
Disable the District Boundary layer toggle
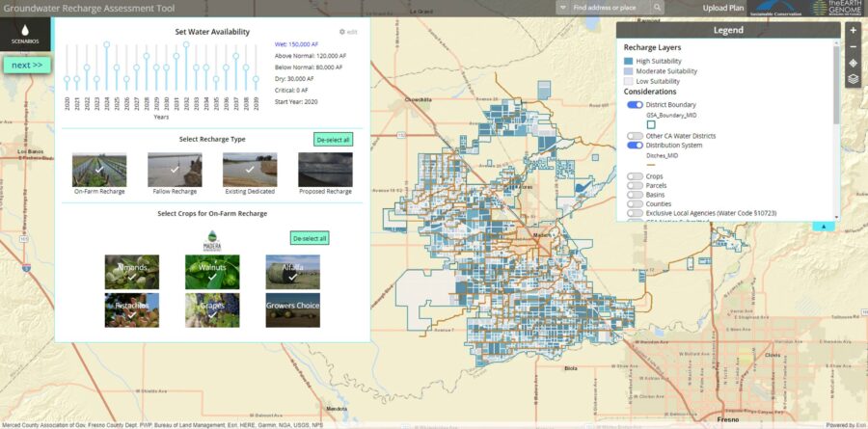click(x=635, y=104)
